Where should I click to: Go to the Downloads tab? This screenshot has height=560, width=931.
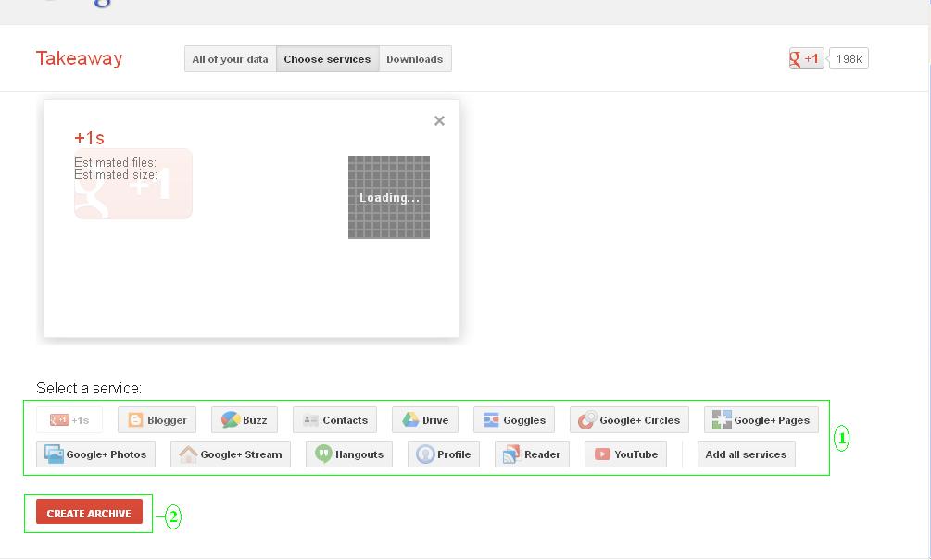pos(415,59)
